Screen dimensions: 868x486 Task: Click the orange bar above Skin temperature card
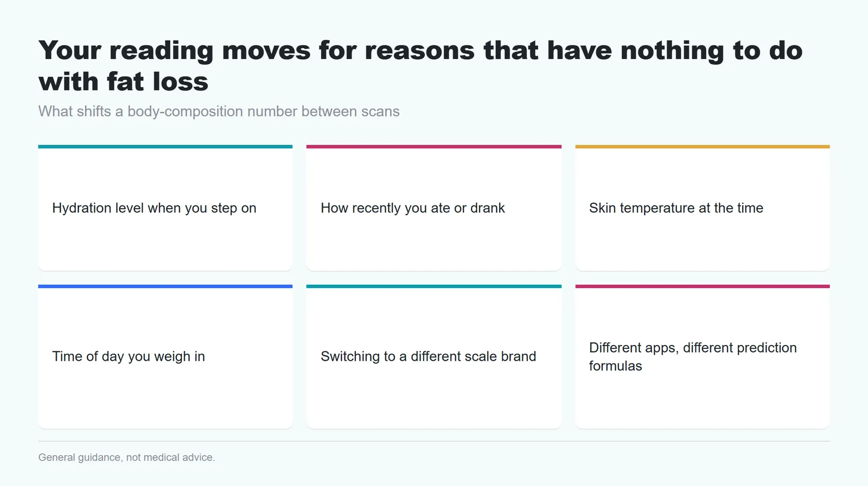(703, 146)
